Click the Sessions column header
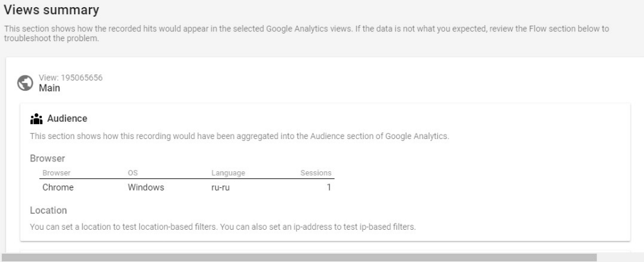 point(316,173)
